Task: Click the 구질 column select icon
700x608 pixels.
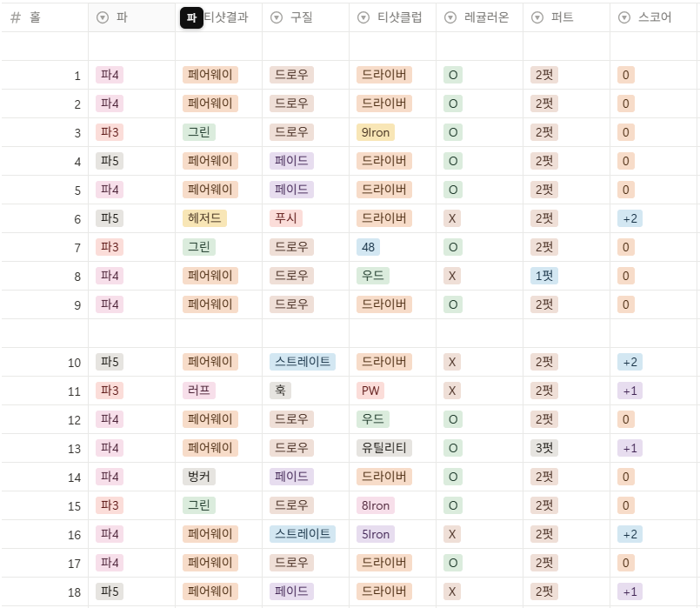Action: 277,17
